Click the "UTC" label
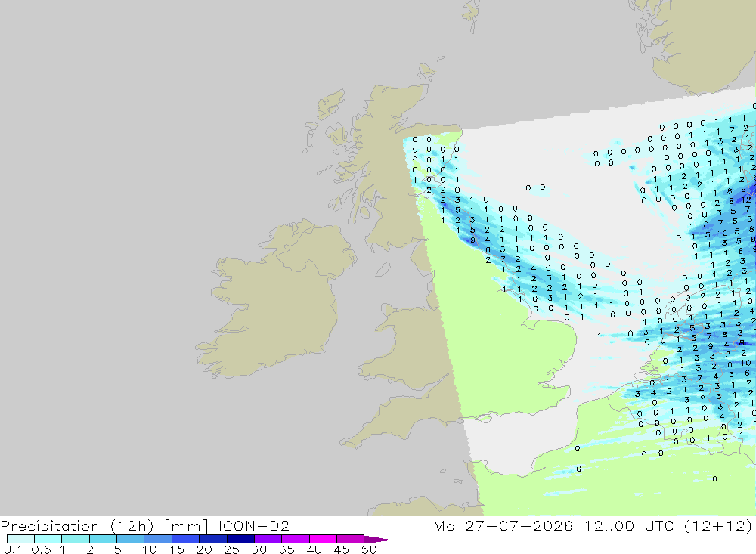The height and width of the screenshot is (554, 756). 659,525
